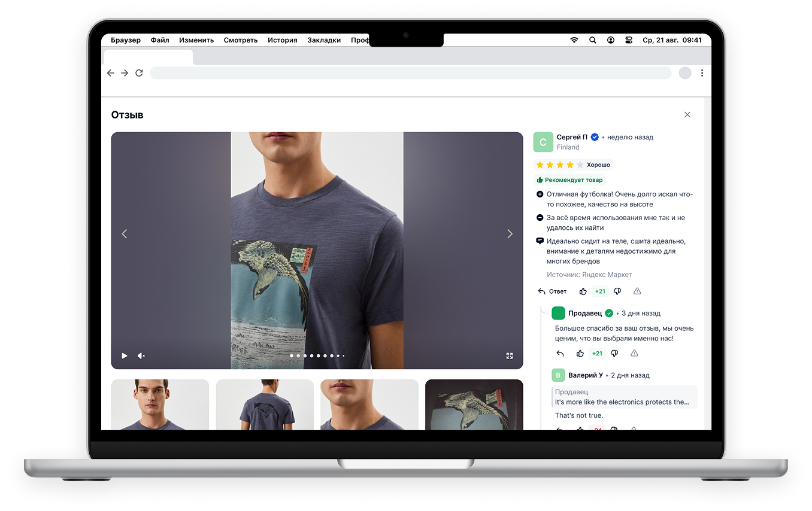Expand the media to fullscreen
Image resolution: width=812 pixels, height=511 pixels.
click(510, 355)
